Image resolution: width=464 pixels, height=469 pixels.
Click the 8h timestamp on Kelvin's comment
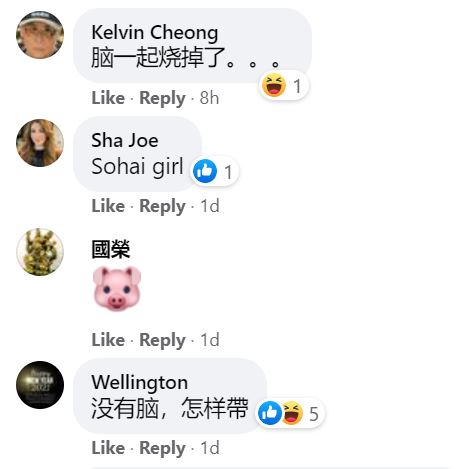209,98
